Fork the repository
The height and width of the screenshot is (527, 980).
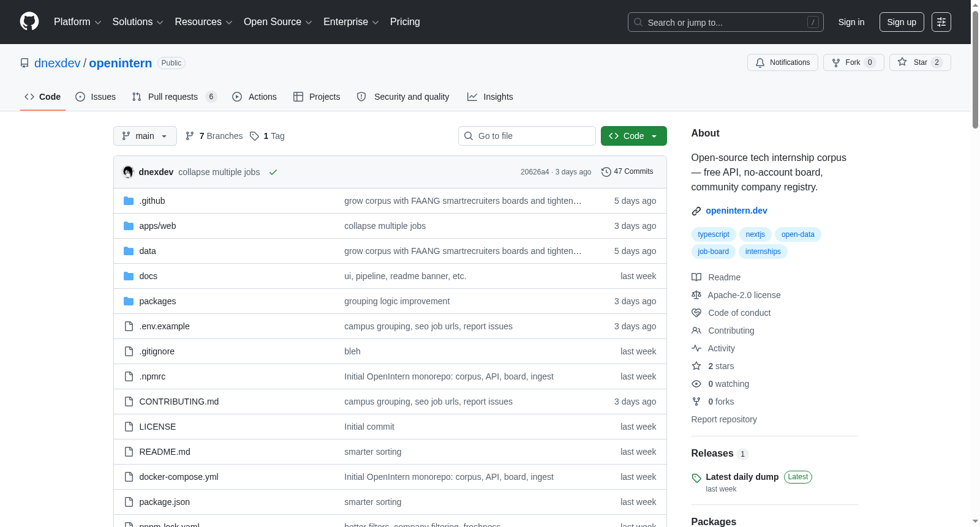pos(854,62)
